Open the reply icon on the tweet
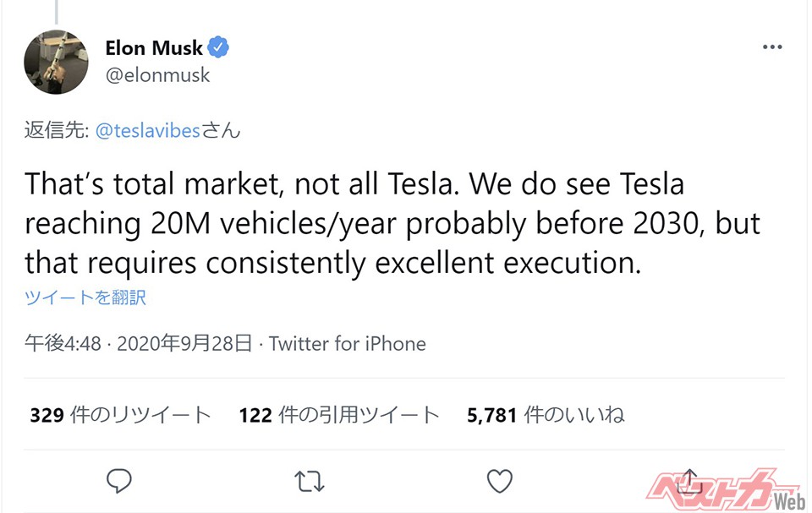 [119, 480]
